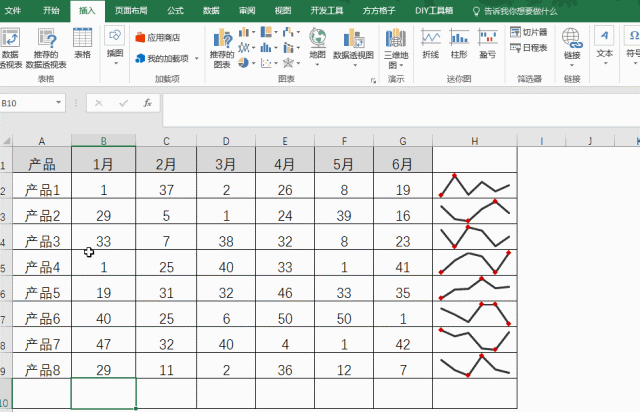Click the Column sparkline (柱形) icon
This screenshot has width=640, height=412.
[x=459, y=43]
